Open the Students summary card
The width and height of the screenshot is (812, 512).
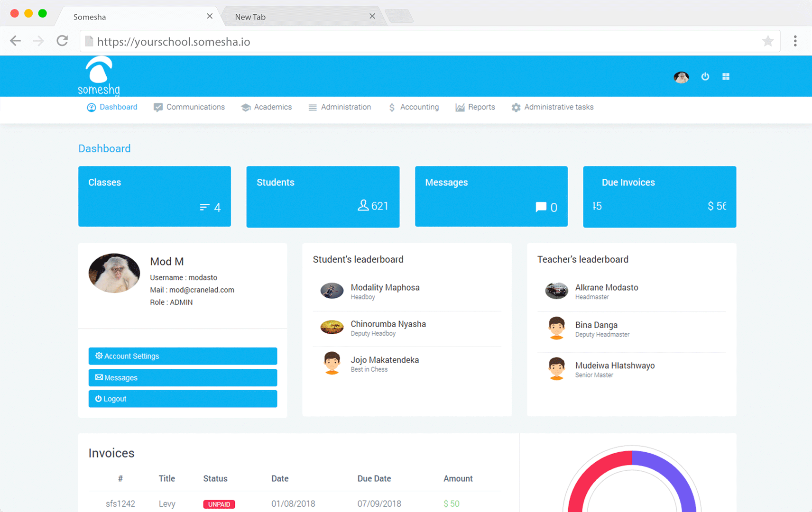point(323,196)
